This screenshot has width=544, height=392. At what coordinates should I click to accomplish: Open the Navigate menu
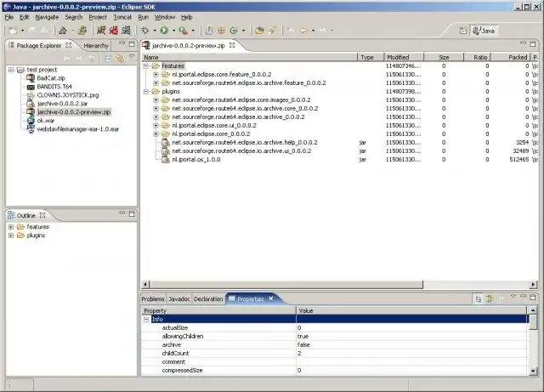pyautogui.click(x=47, y=17)
